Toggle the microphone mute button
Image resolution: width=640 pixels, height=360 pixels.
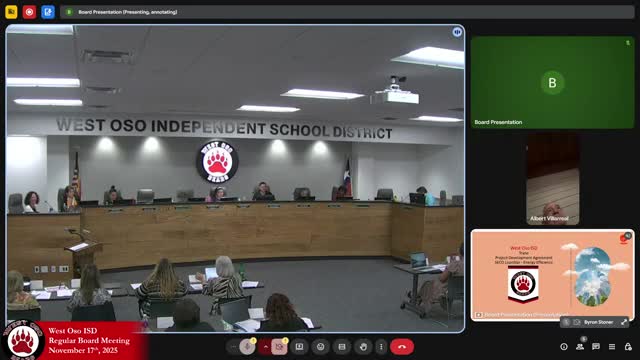(247, 347)
